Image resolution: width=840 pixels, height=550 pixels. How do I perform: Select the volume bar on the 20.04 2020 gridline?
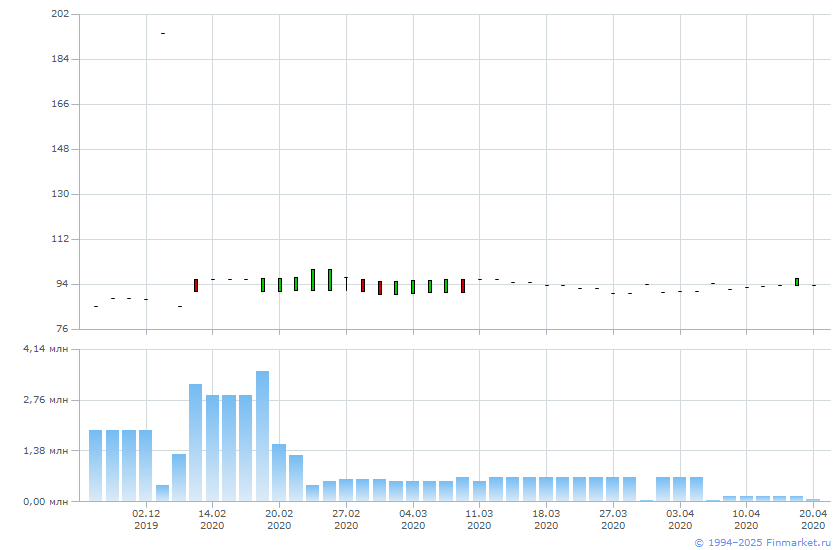[813, 500]
